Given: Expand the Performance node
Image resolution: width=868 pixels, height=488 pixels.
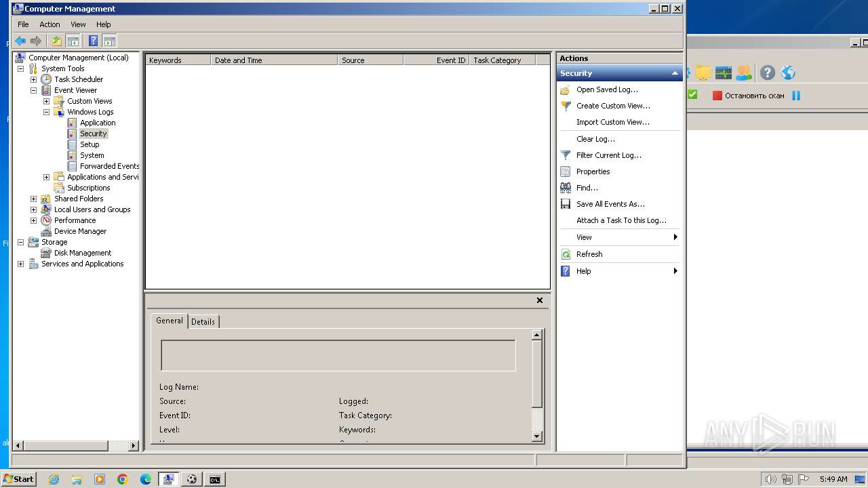Looking at the screenshot, I should click(33, 220).
